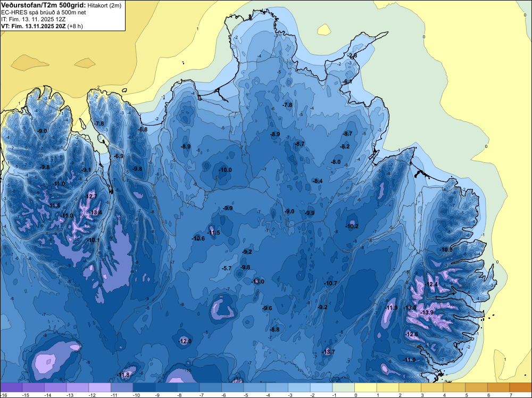The image size is (532, 398).
Task: Click the -12.4 temperature value
Action: click(x=431, y=284)
